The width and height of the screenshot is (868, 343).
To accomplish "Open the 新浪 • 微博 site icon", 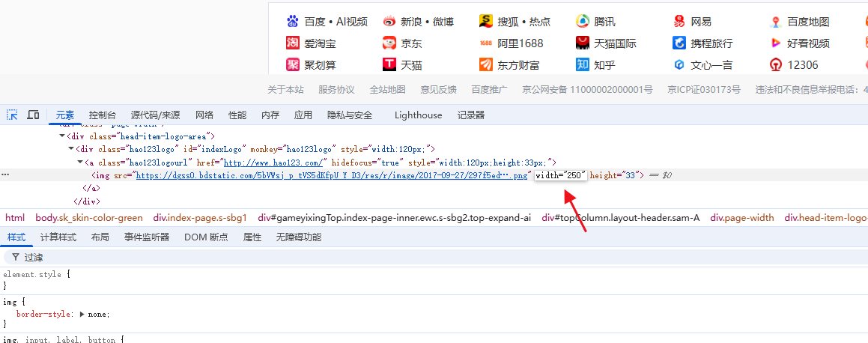I will pos(389,22).
